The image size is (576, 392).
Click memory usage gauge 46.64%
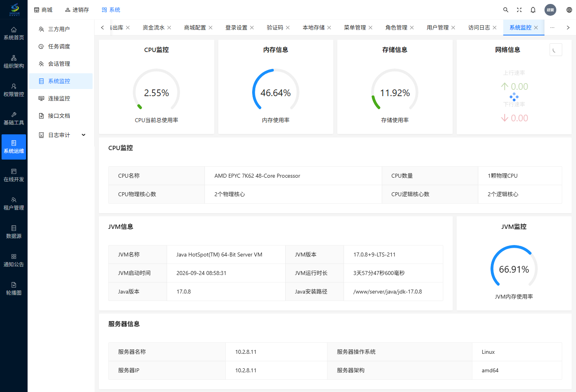pos(276,92)
